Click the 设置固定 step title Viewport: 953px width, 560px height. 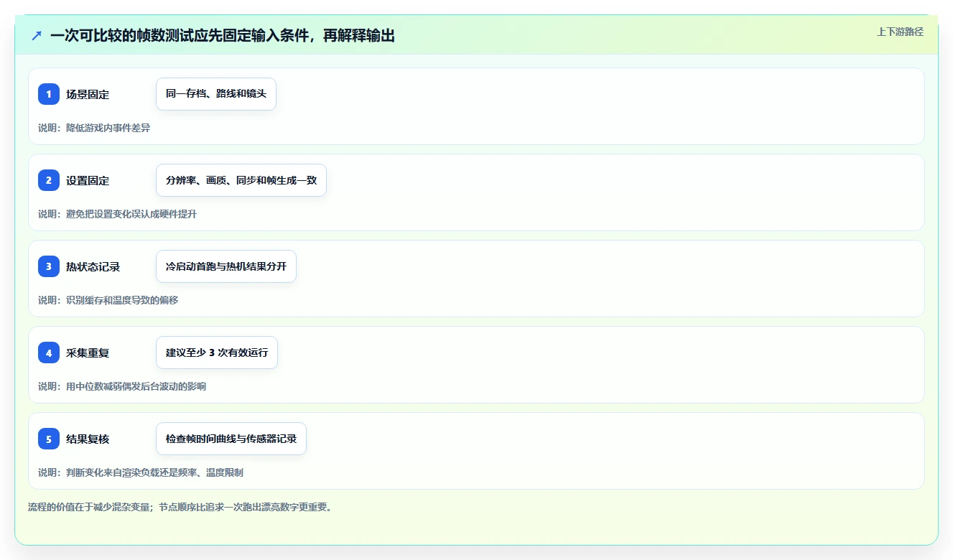88,180
